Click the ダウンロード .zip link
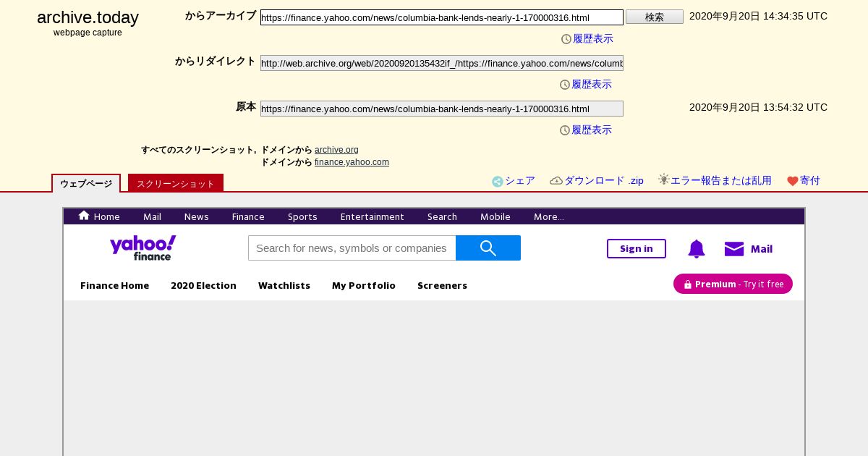 604,181
